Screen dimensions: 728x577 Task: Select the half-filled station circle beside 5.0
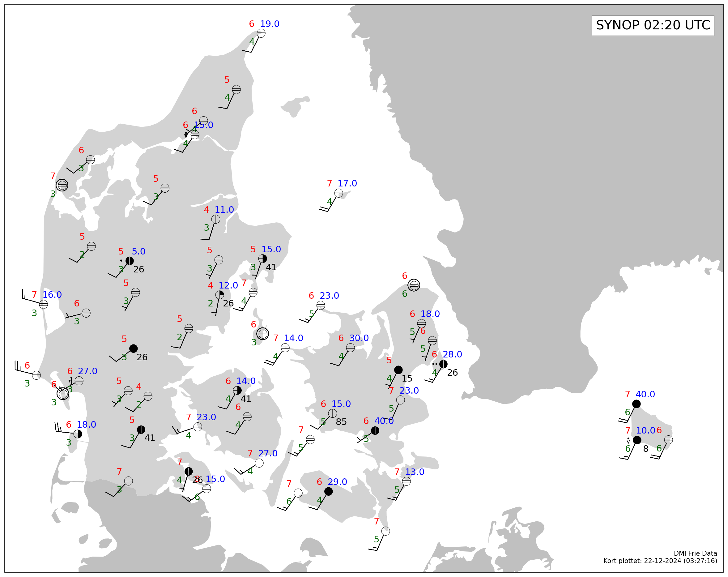click(130, 261)
